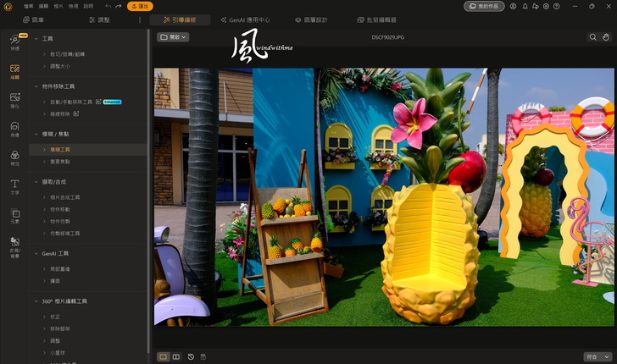Open the 物件仿製 item
The height and width of the screenshot is (364, 617).
60,221
